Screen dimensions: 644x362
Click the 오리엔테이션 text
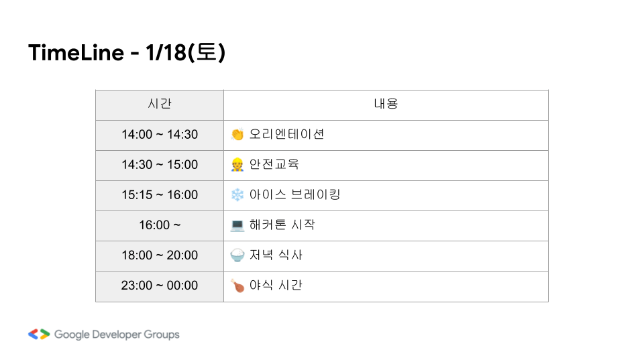point(286,134)
